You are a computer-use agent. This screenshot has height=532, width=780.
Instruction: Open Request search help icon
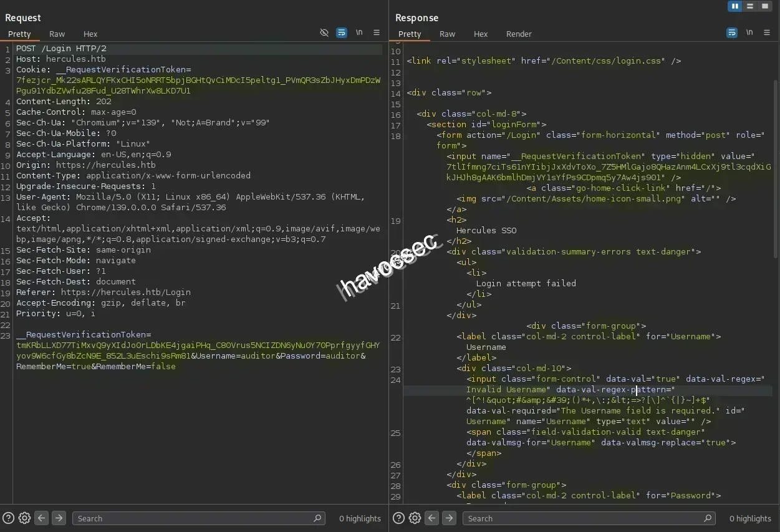pyautogui.click(x=9, y=518)
